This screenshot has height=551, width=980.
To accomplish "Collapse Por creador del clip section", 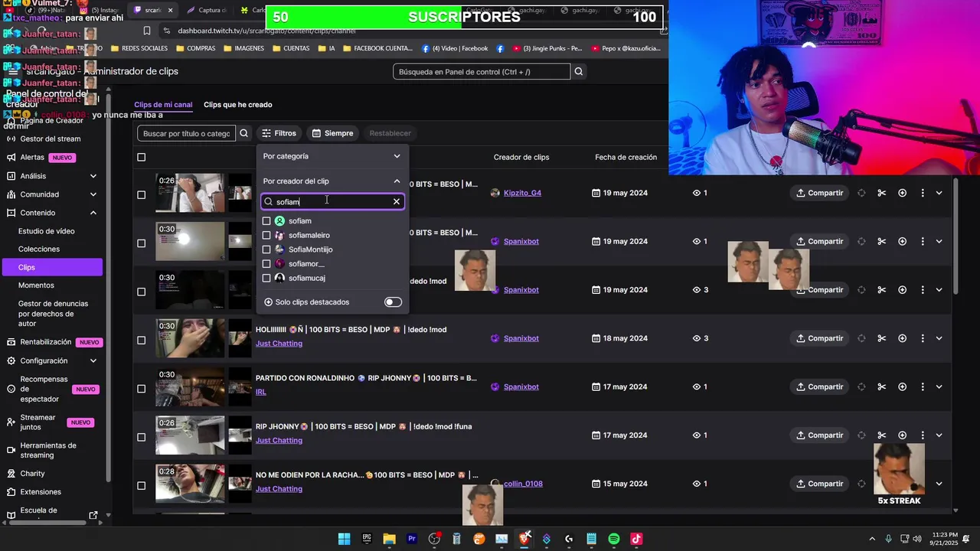I will tap(332, 181).
